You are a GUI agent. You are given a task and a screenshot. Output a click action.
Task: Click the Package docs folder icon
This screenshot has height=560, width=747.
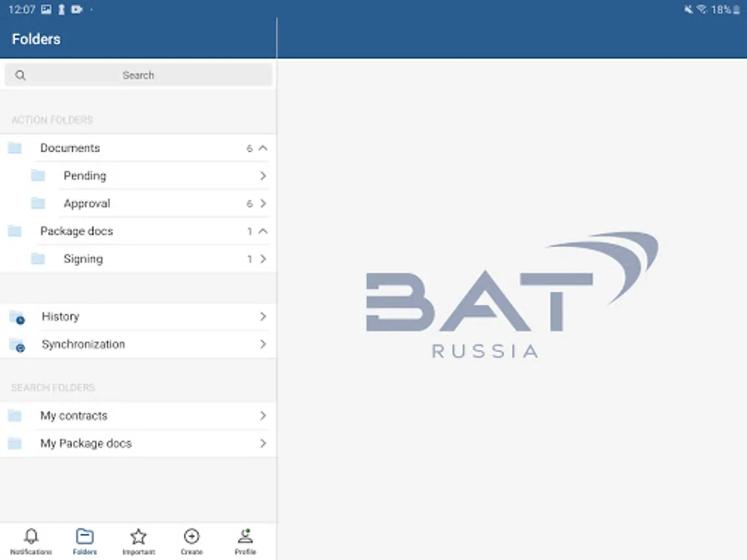click(15, 231)
